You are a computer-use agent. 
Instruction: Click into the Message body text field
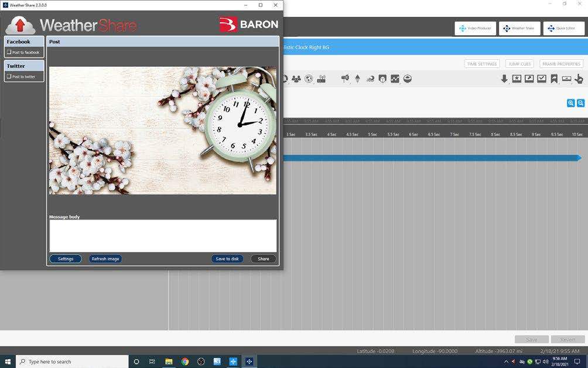point(163,236)
